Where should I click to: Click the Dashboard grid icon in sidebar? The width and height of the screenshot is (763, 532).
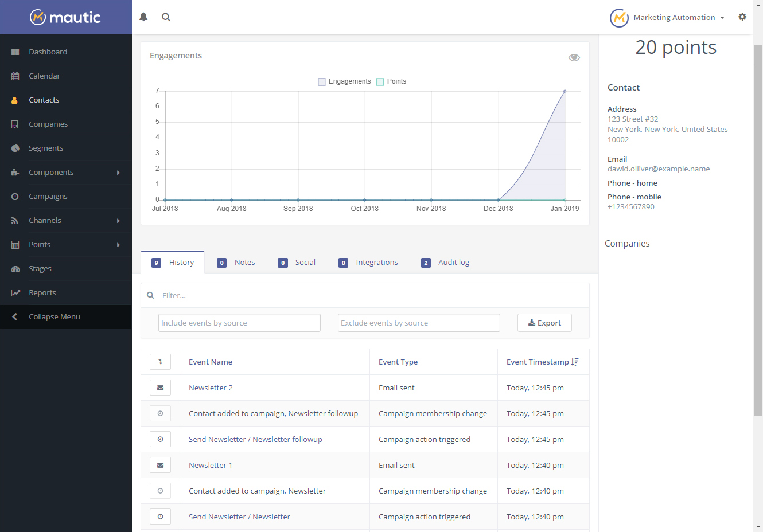[x=15, y=52]
